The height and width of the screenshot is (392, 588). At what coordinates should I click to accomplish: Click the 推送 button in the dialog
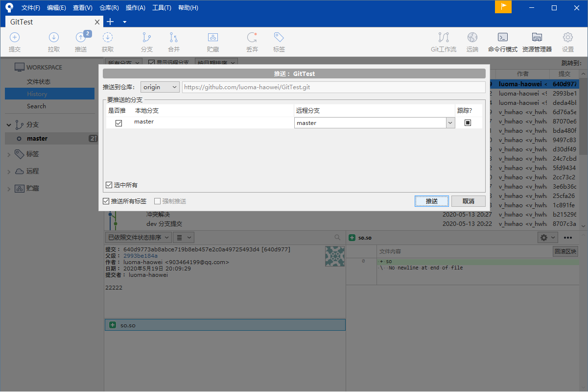pos(431,201)
